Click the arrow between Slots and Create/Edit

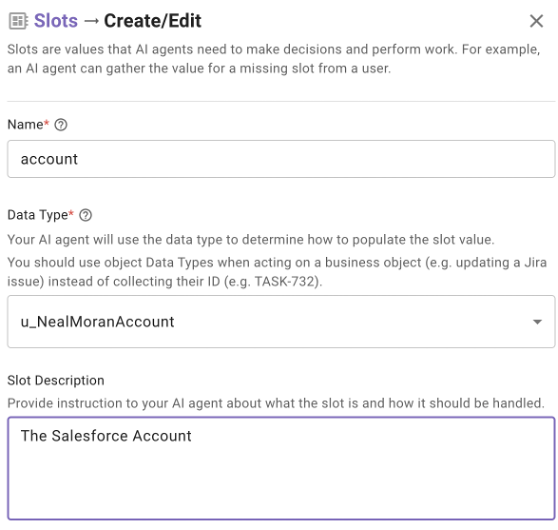(x=91, y=21)
